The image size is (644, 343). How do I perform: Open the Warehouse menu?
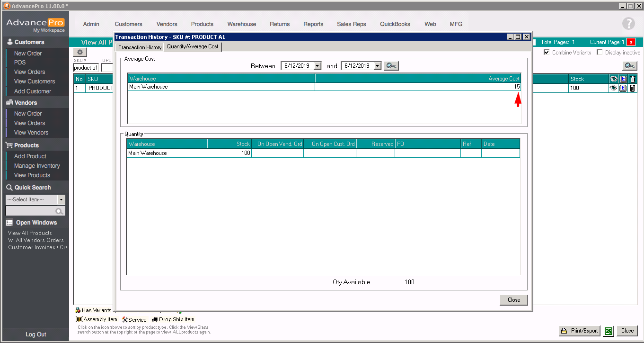pyautogui.click(x=241, y=24)
